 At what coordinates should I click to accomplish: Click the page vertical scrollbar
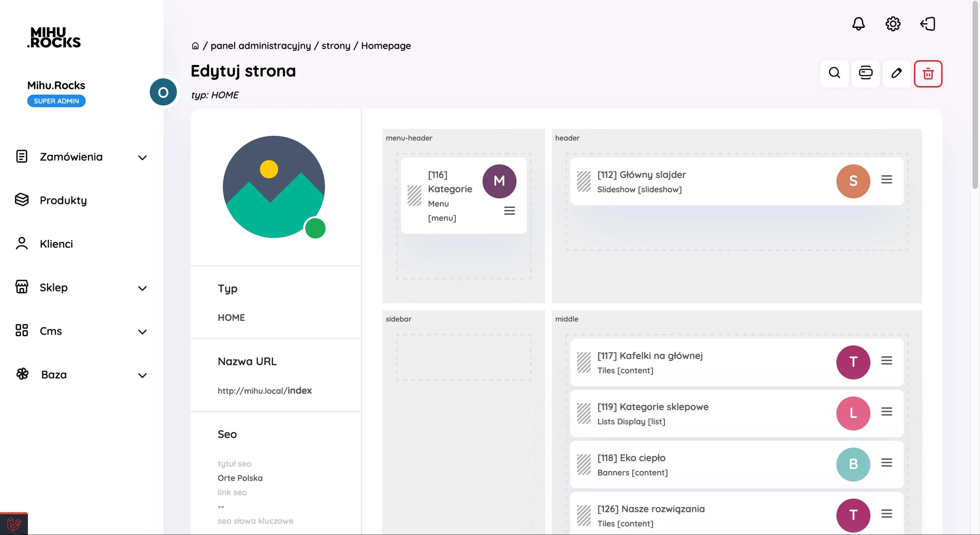pos(975,95)
